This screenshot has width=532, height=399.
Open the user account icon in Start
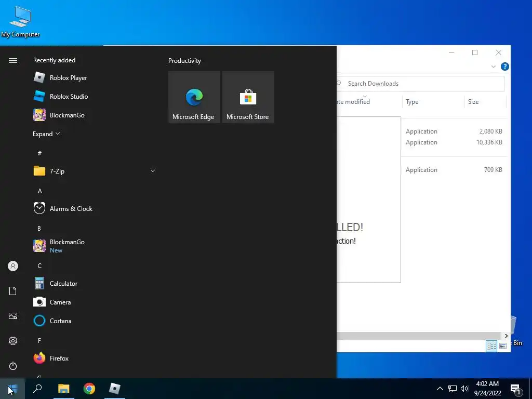coord(13,266)
